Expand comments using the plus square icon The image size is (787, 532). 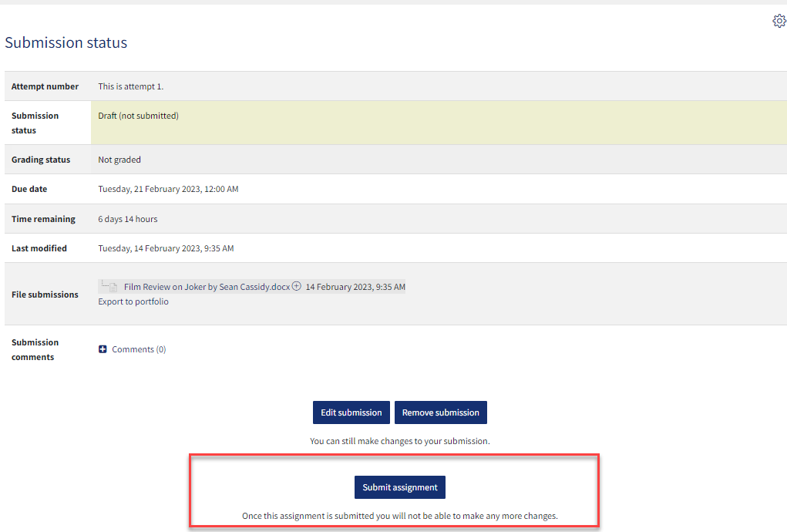tap(103, 349)
